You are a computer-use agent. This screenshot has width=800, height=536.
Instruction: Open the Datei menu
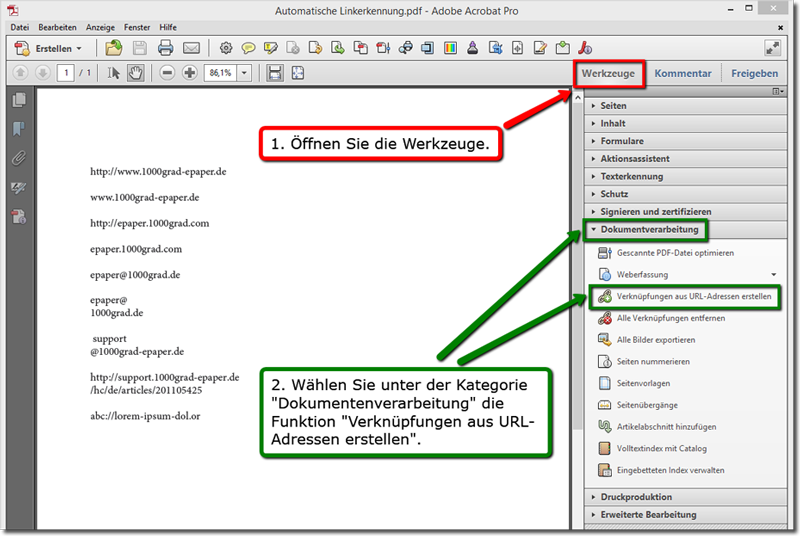coord(20,28)
